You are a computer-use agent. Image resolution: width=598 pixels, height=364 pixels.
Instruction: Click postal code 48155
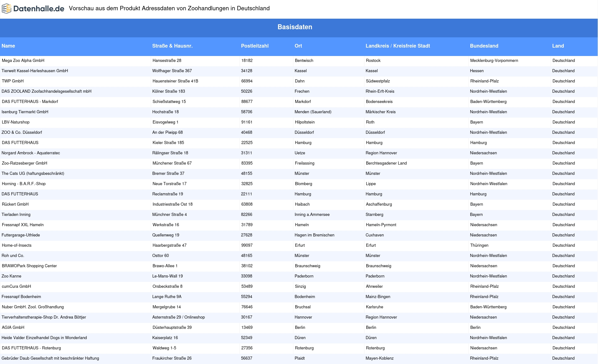click(247, 174)
